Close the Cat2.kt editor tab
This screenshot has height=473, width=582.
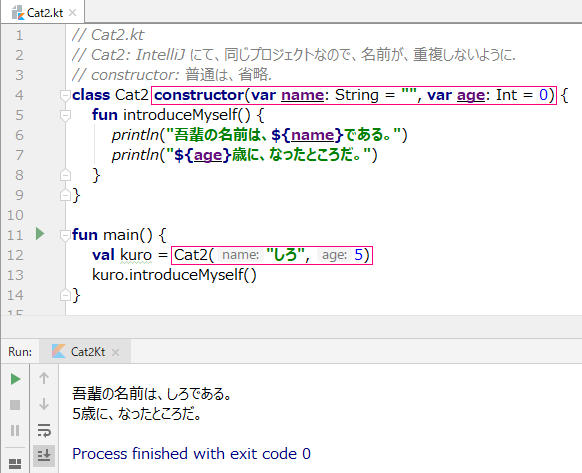pyautogui.click(x=73, y=13)
